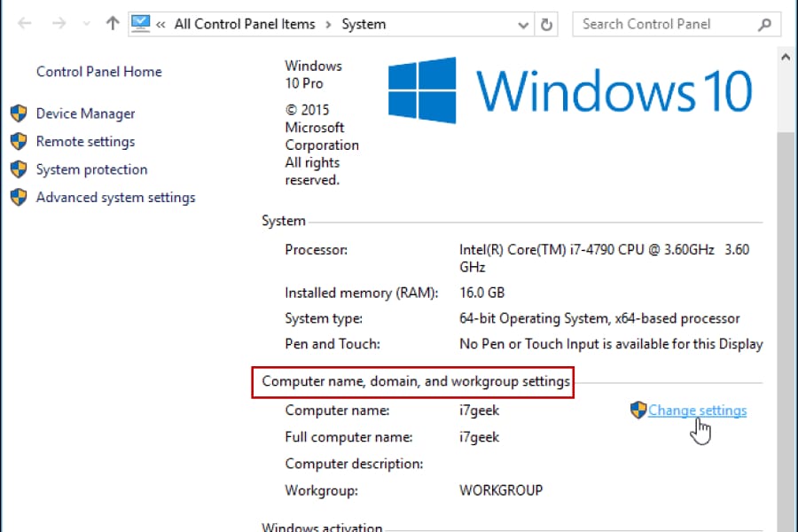
Task: Open the breadcrumb arrow after All Control Panel Items
Action: (x=328, y=25)
